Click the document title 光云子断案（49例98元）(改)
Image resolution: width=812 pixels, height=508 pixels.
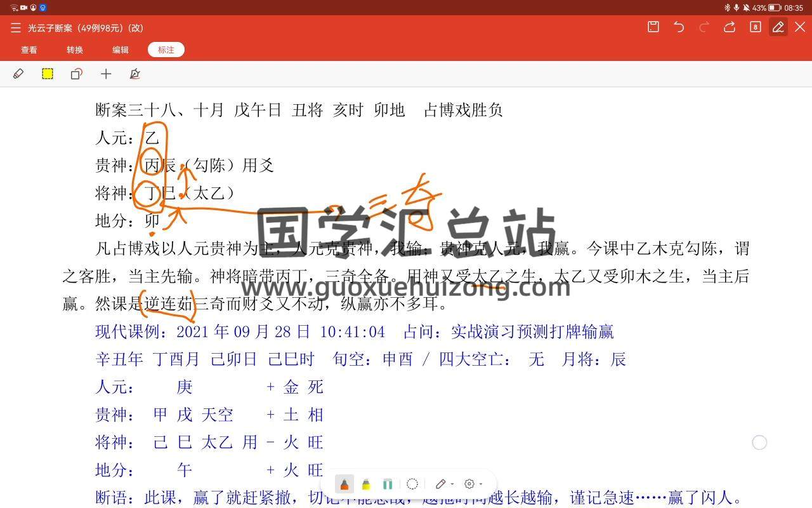pos(86,28)
